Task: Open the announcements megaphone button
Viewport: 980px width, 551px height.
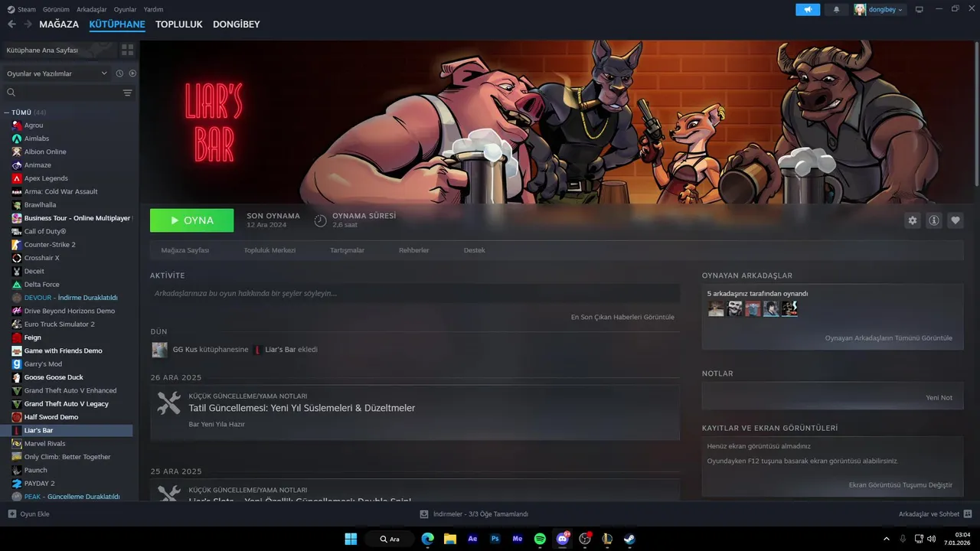Action: pos(808,9)
